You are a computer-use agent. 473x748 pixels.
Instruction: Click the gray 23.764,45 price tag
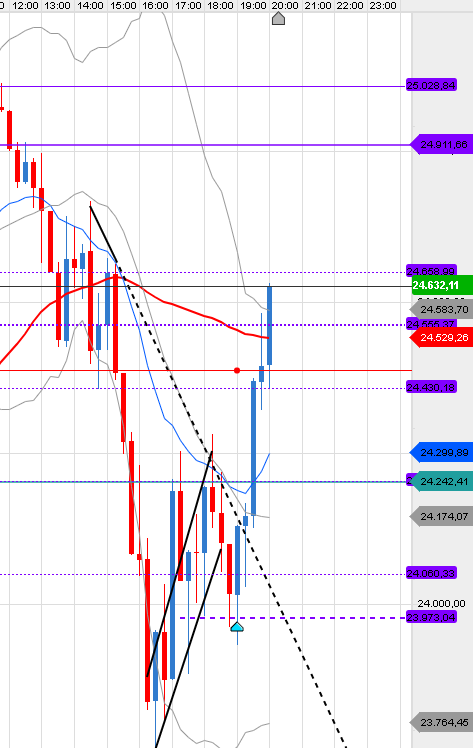(442, 722)
